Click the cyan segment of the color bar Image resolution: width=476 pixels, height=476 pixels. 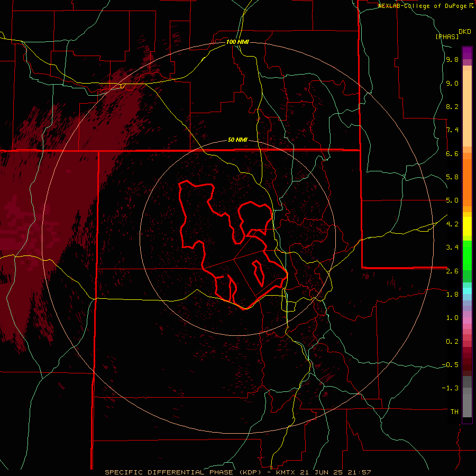467,291
